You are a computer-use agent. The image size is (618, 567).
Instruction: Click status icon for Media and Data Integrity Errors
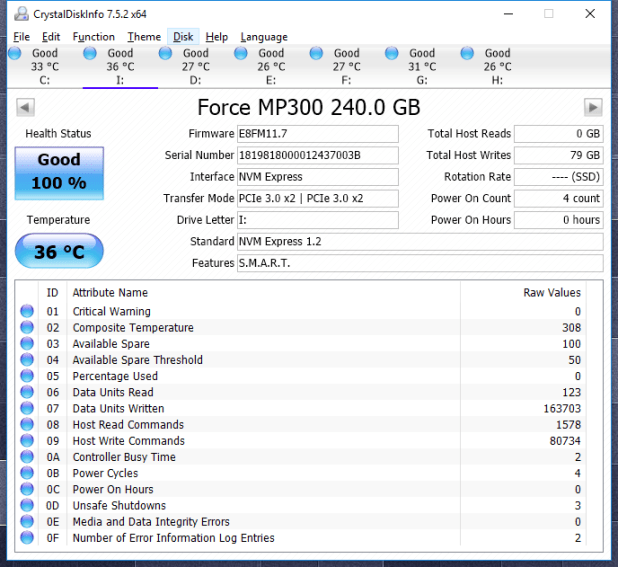tap(27, 521)
